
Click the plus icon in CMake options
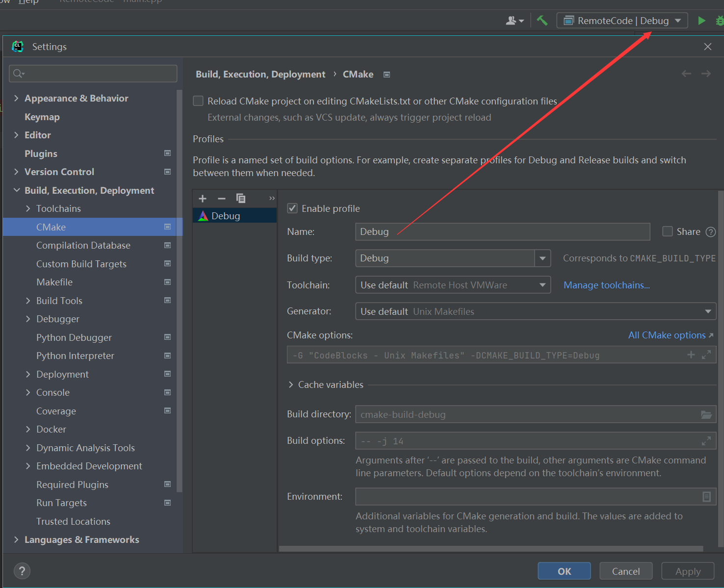coord(691,355)
